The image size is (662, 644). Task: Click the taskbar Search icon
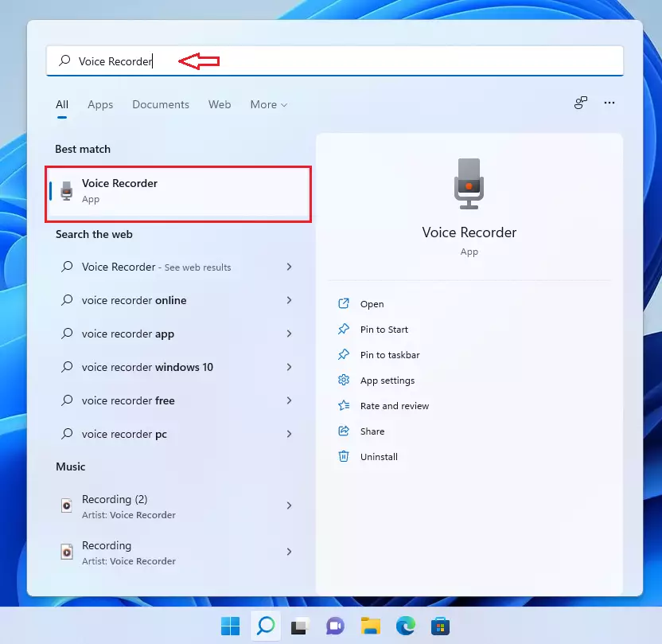coord(266,626)
